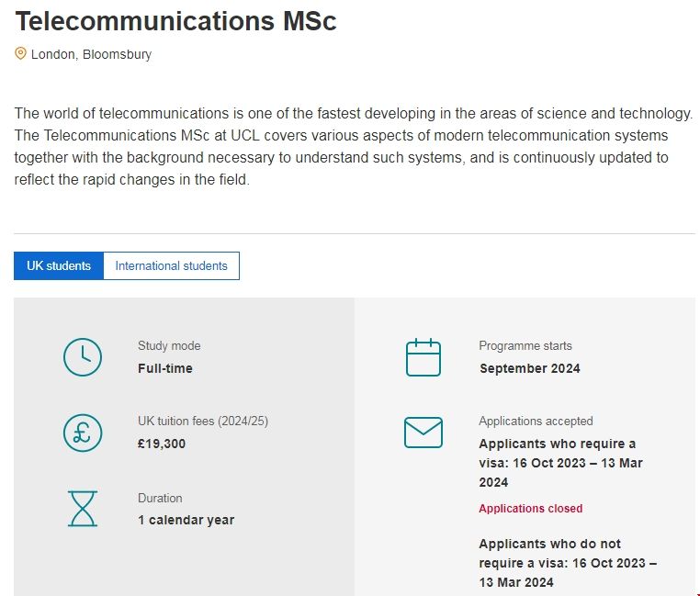Click the London, Bloomsbury location text
Image resolution: width=700 pixels, height=596 pixels.
[91, 54]
